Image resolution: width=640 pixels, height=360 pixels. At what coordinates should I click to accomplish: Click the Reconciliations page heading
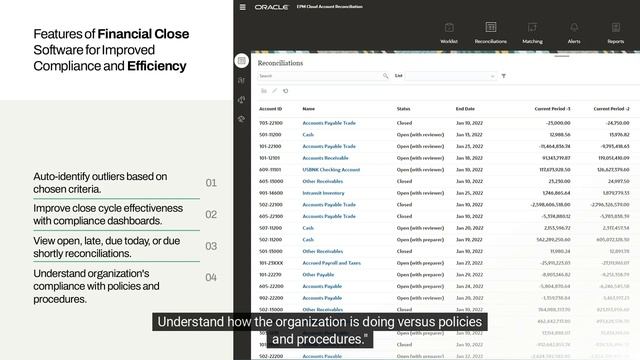click(x=280, y=63)
